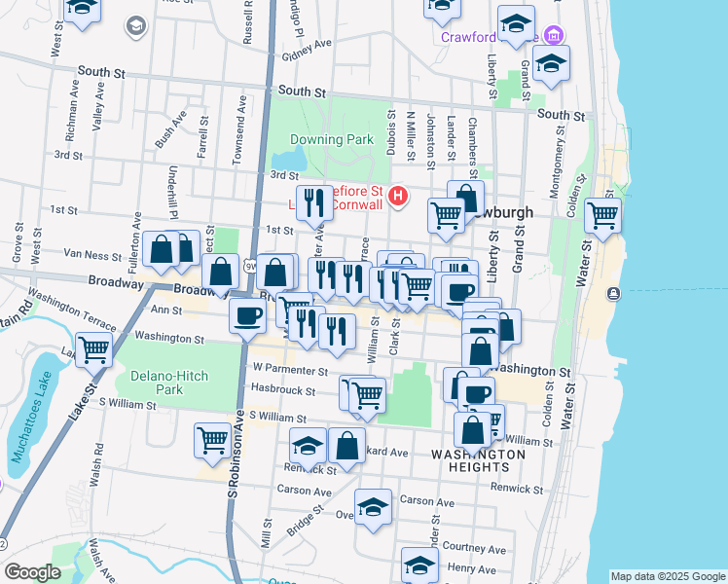728x584 pixels.
Task: Click the Map data ©2025 Google attribution
Action: pyautogui.click(x=668, y=576)
